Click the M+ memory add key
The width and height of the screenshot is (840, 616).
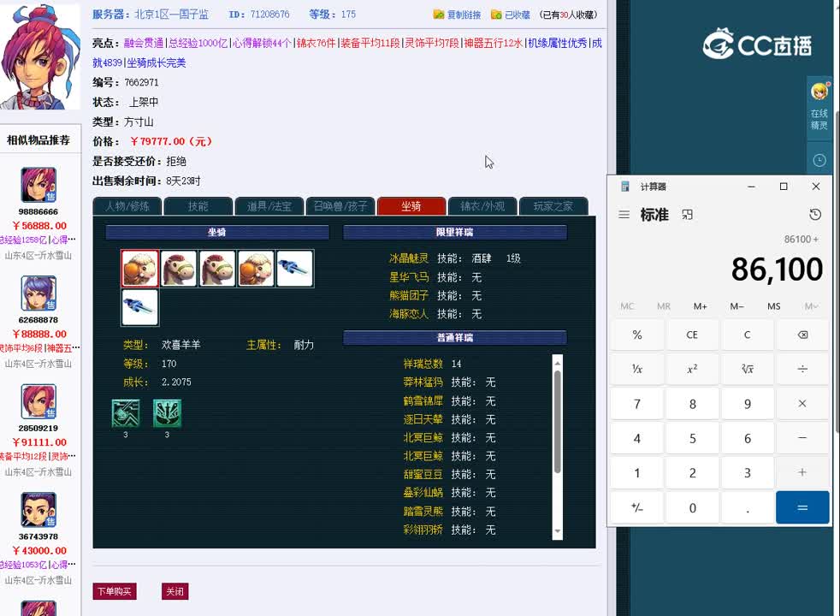click(x=701, y=306)
